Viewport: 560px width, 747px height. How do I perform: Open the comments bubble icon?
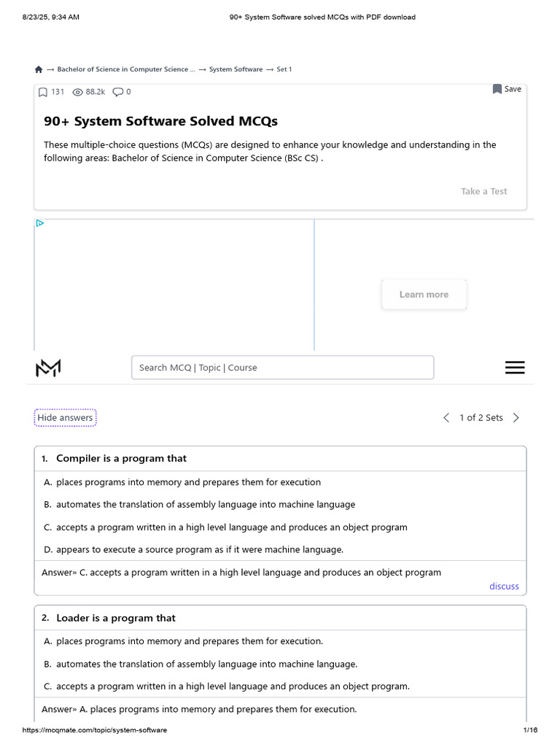click(117, 92)
